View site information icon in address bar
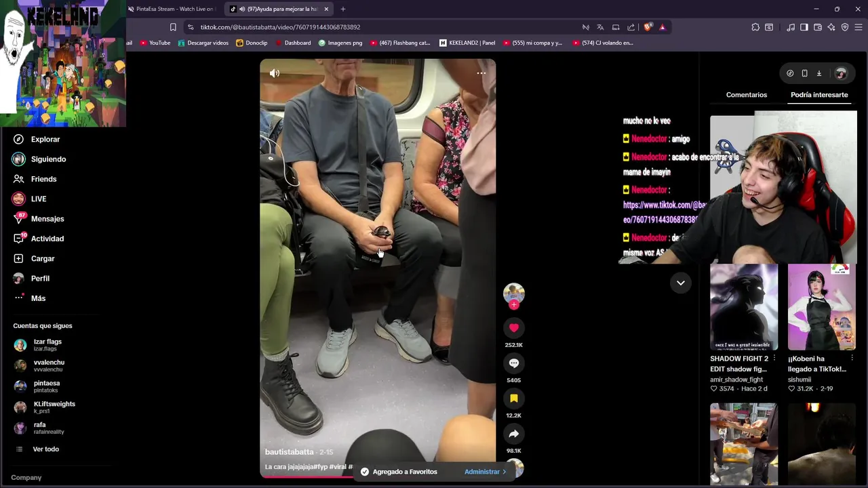 pos(191,27)
